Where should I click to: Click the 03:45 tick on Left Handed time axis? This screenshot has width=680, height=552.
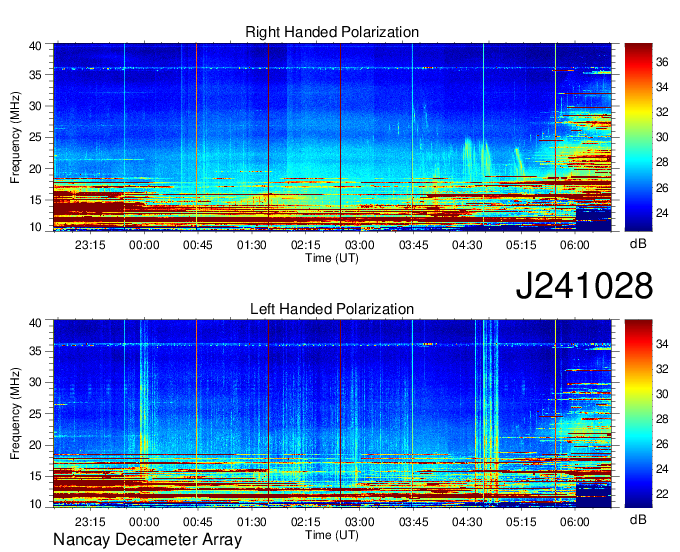pyautogui.click(x=413, y=522)
